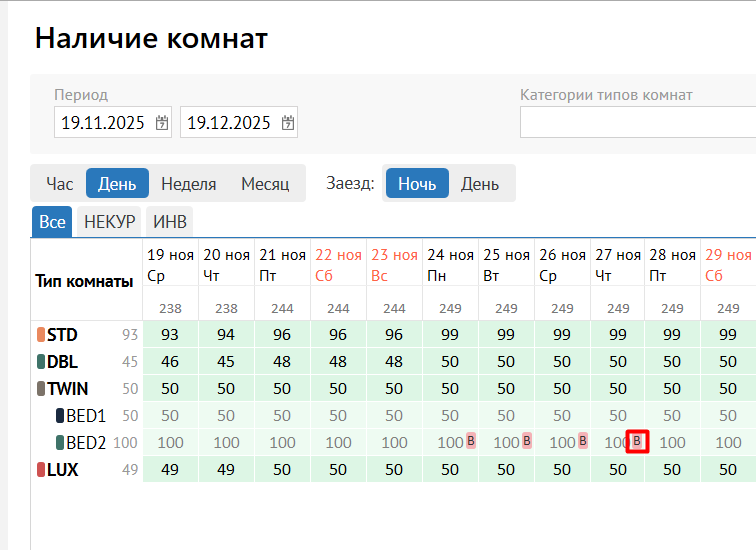Click the TWIN gray color marker
Viewport: 756px width, 550px height.
click(x=41, y=389)
